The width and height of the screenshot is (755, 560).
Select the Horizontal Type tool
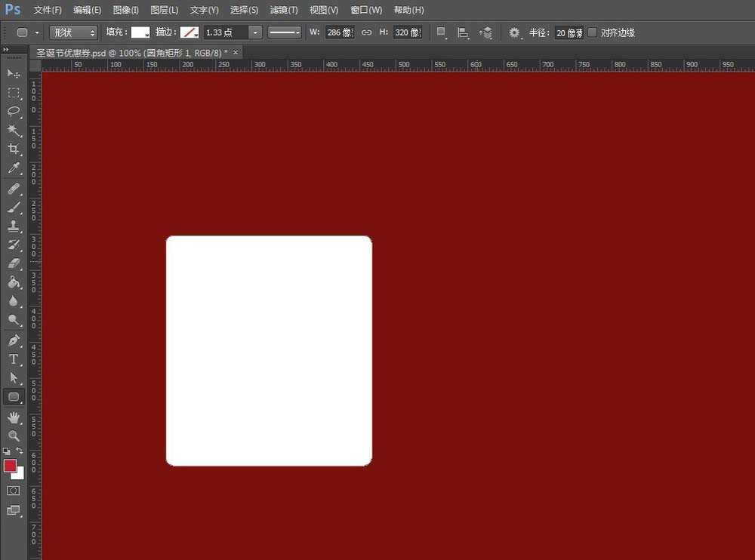(14, 359)
